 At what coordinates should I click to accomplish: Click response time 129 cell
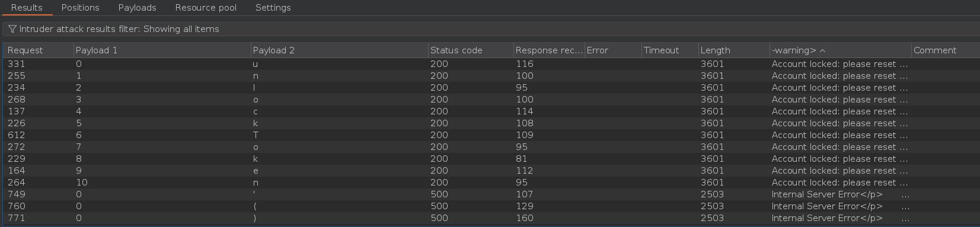(549, 206)
